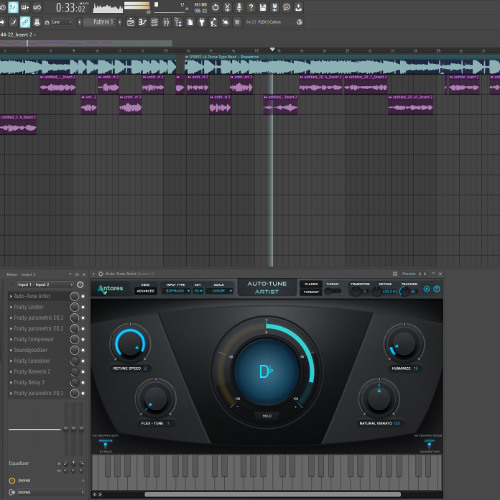Expand the Fruity Convolver slot menu arrow

(x=11, y=361)
